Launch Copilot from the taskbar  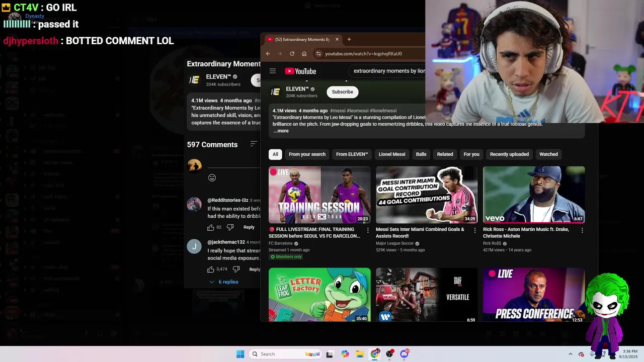pyautogui.click(x=345, y=354)
